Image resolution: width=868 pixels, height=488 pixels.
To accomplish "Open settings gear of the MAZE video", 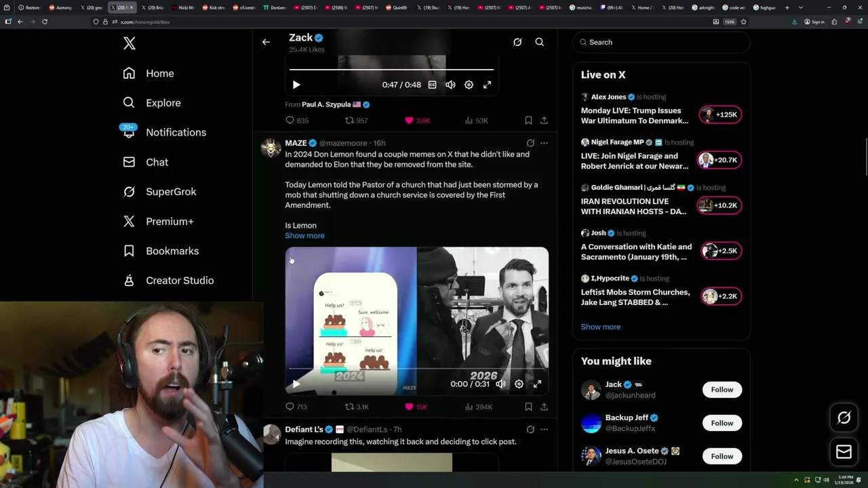I will (x=519, y=384).
